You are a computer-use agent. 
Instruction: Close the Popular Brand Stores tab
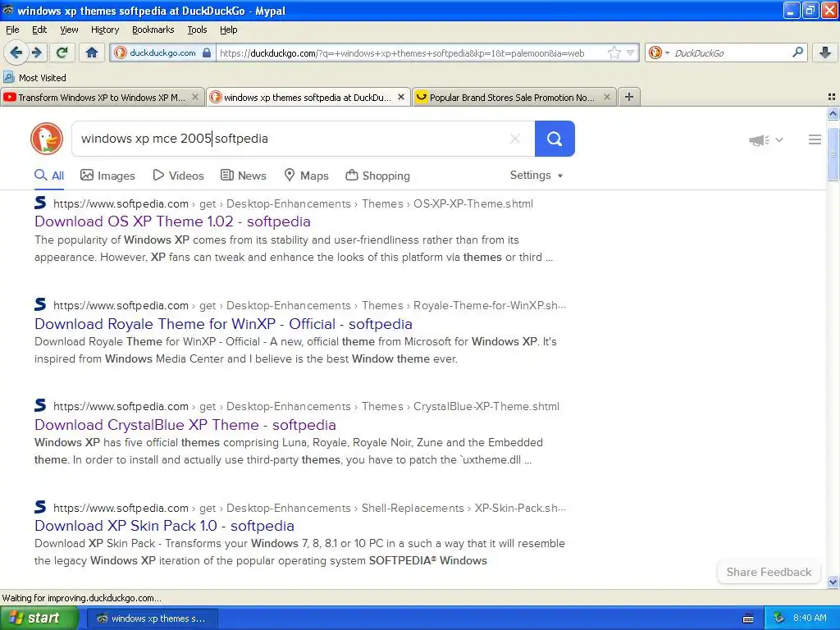(606, 97)
